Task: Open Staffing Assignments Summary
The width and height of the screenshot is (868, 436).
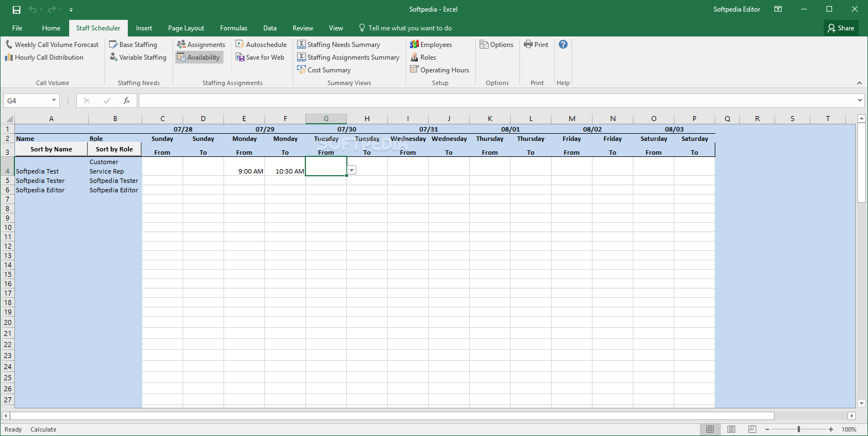Action: point(348,57)
